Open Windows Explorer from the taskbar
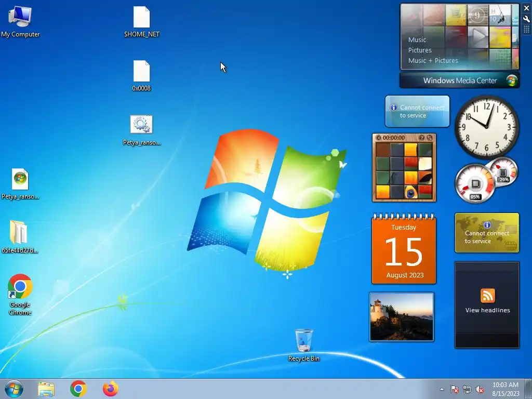Viewport: 532px width, 399px height. 46,389
